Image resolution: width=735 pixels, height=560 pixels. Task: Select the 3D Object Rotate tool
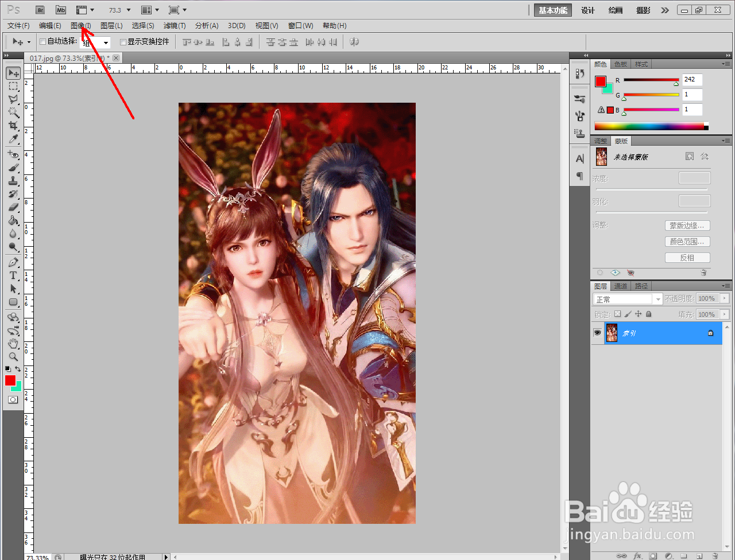pyautogui.click(x=13, y=317)
